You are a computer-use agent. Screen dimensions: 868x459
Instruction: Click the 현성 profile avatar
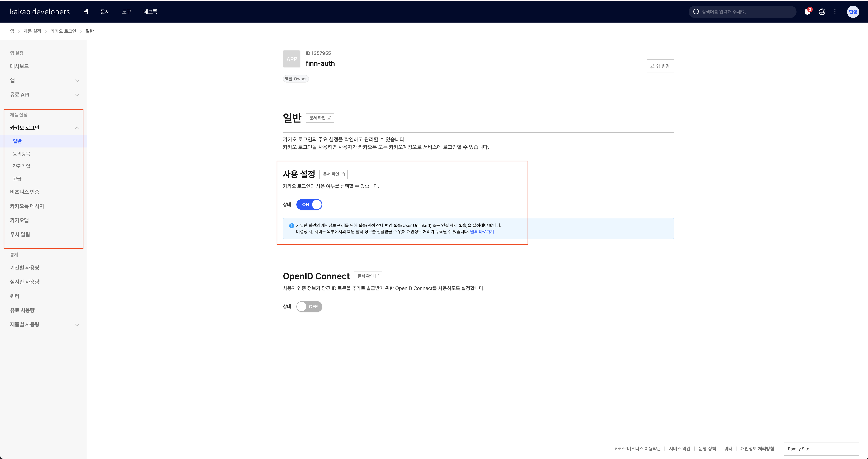point(853,12)
